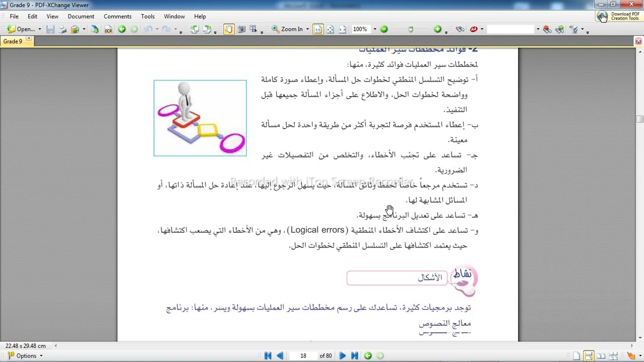Click the Undo arrow icon
Screen dimensions: 644x362
click(147, 29)
